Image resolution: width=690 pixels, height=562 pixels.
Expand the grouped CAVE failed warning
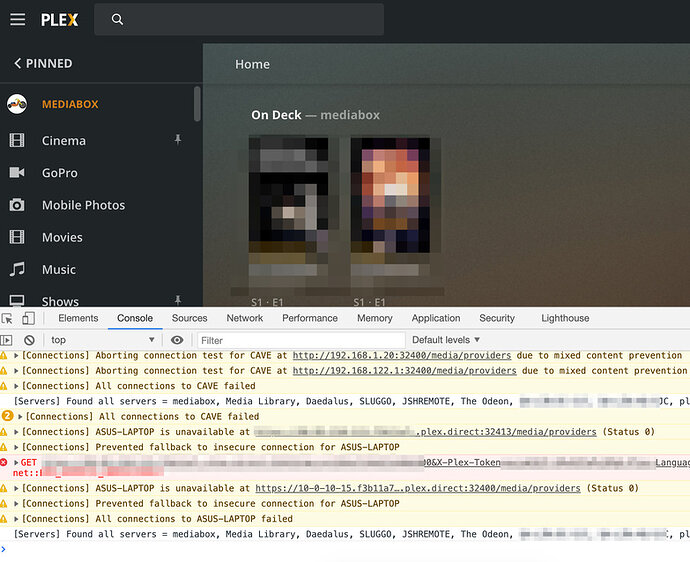tap(20, 416)
